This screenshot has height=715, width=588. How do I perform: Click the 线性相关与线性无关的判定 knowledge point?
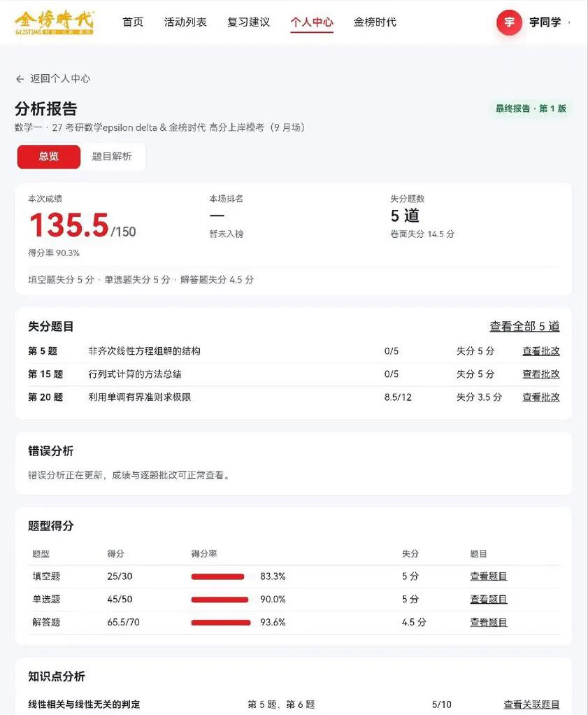click(84, 704)
